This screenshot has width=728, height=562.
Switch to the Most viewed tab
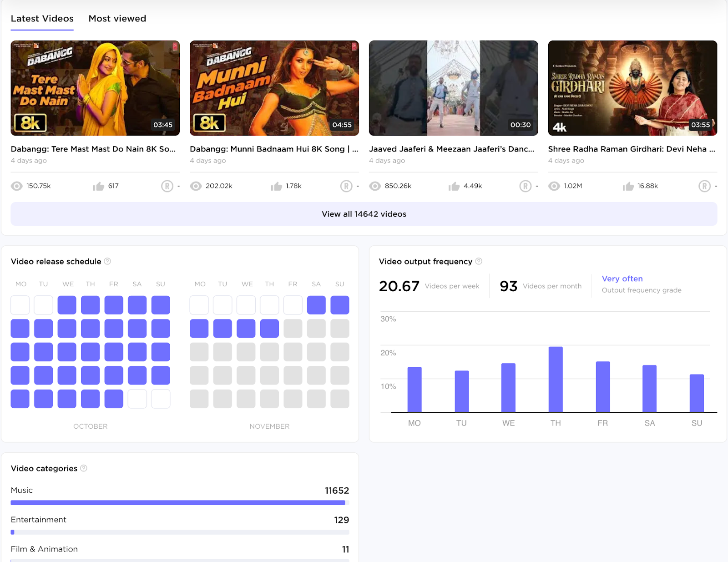[117, 19]
